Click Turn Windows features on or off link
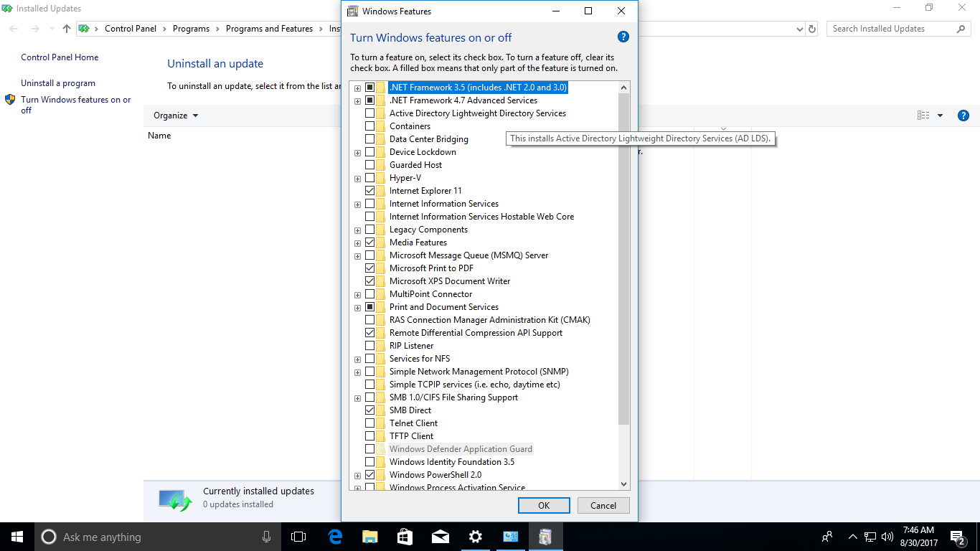 [76, 105]
